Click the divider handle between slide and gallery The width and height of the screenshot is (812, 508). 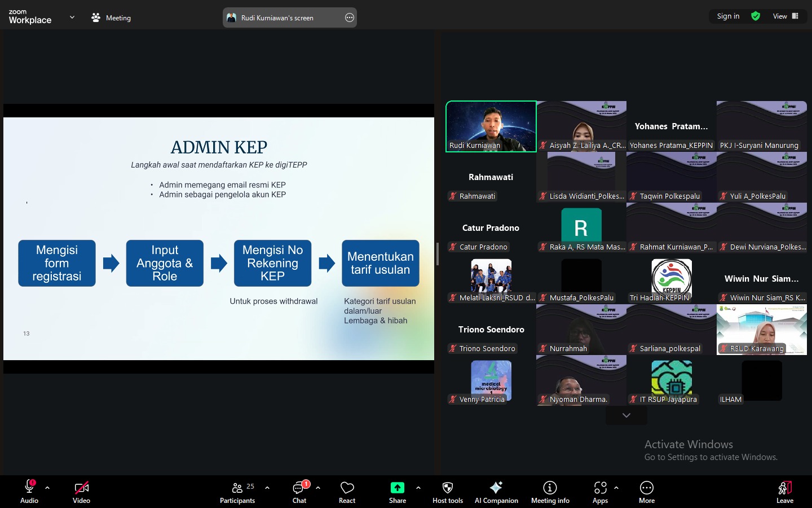[438, 254]
